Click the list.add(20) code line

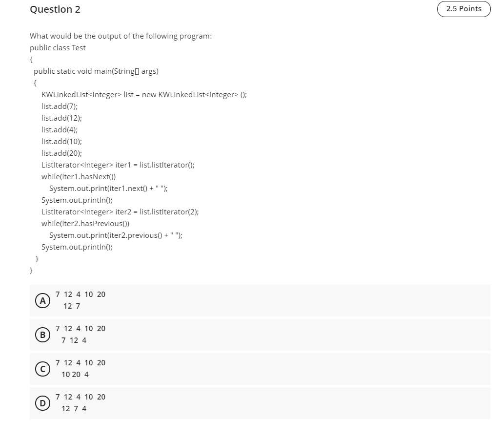point(61,153)
